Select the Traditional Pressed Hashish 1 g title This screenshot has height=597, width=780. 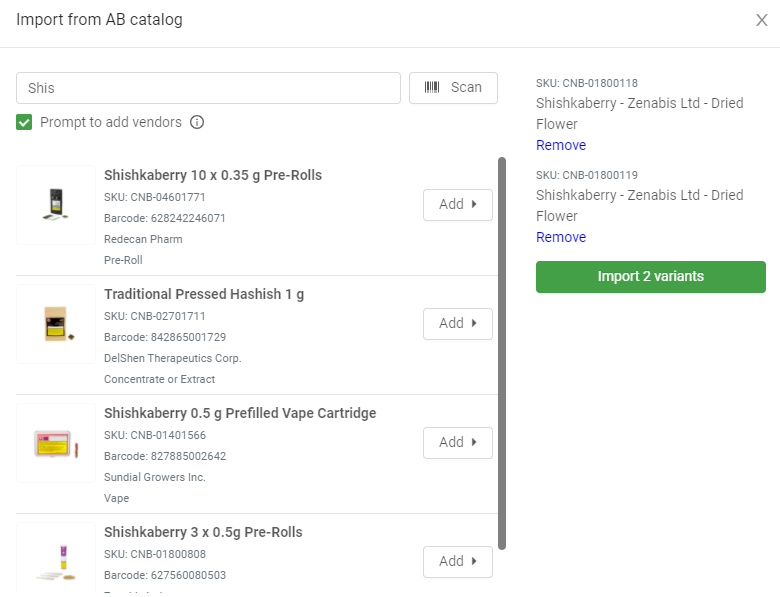coord(204,294)
